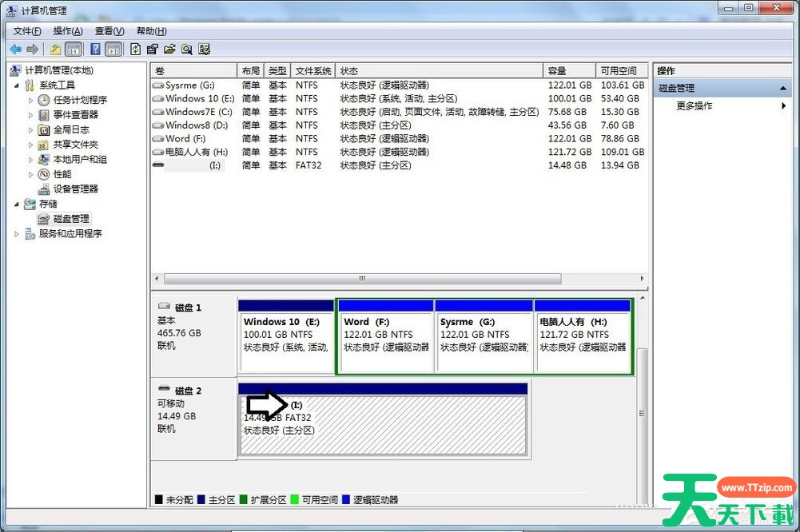Expand the 任务计划程序 tree node

(31, 101)
